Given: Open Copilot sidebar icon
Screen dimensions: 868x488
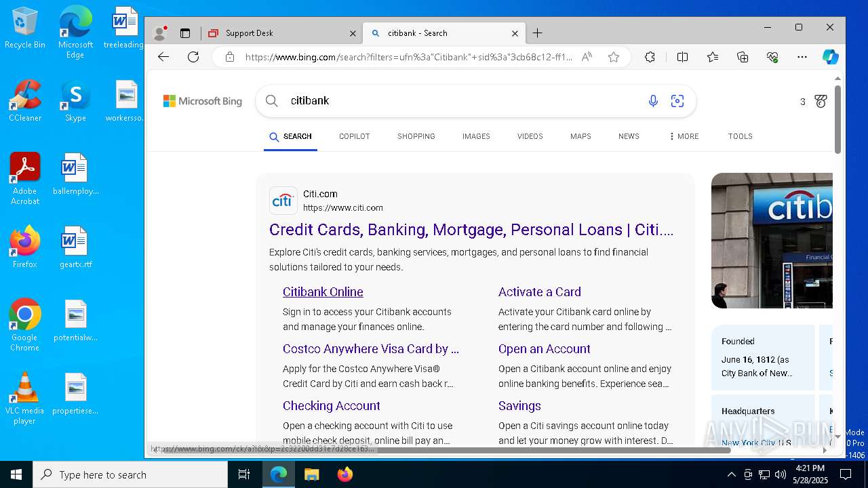Looking at the screenshot, I should tap(831, 57).
